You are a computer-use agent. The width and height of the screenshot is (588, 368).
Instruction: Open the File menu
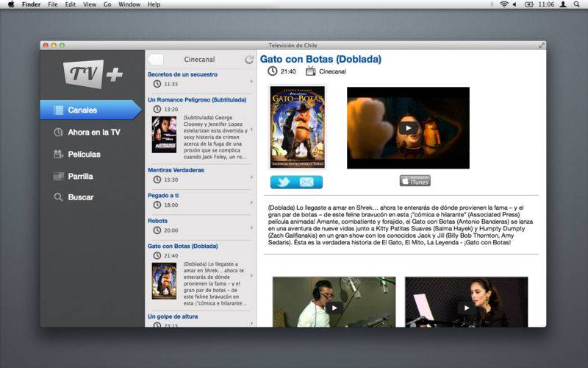[x=53, y=4]
